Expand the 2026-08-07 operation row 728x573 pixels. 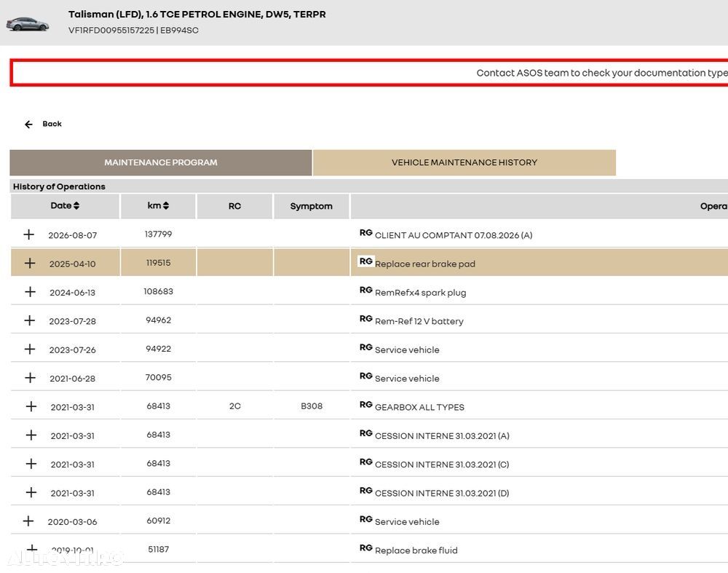pyautogui.click(x=29, y=234)
